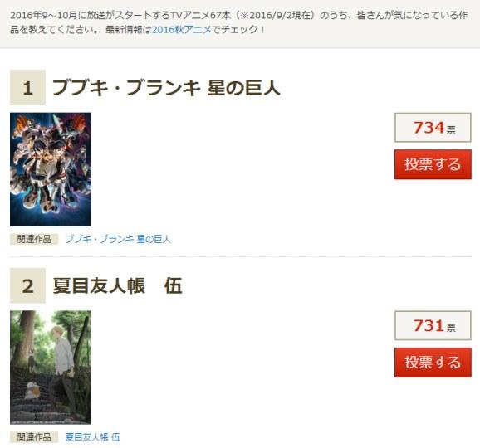480x448 pixels.
Task: Vote for ブブキ・ブランキ 星の巨人
Action: tap(433, 164)
